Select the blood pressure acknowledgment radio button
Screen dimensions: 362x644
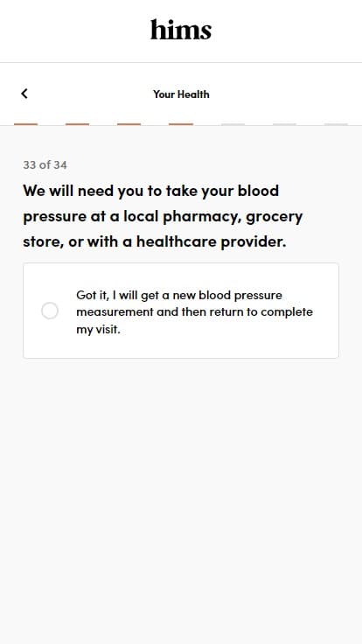coord(50,311)
